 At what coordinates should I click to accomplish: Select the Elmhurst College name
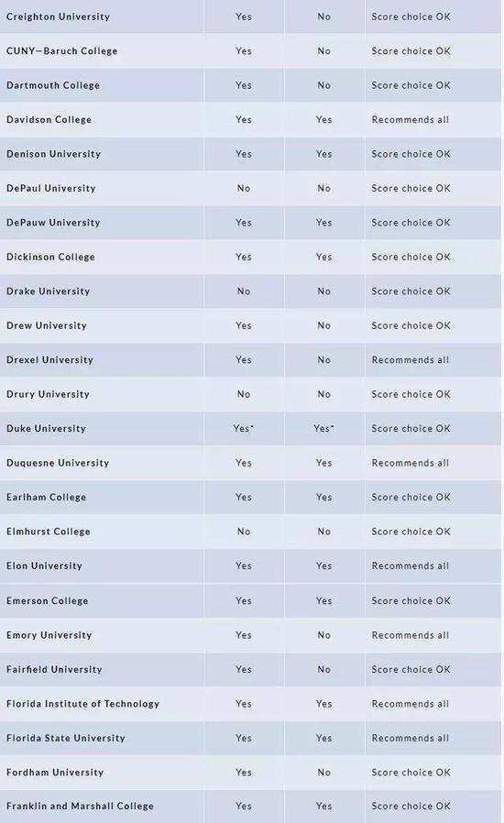49,532
